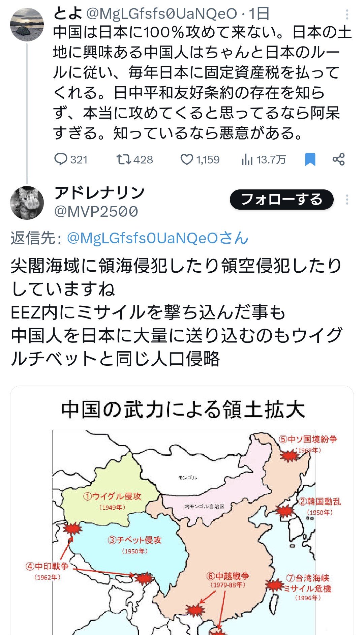Click the top tweet text about 日中平和友好条約

point(202,83)
